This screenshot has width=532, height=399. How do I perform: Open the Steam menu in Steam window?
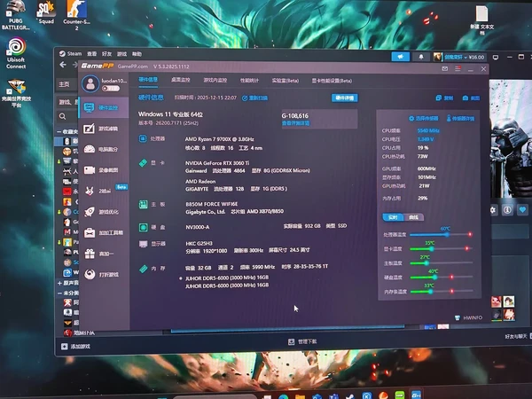71,53
